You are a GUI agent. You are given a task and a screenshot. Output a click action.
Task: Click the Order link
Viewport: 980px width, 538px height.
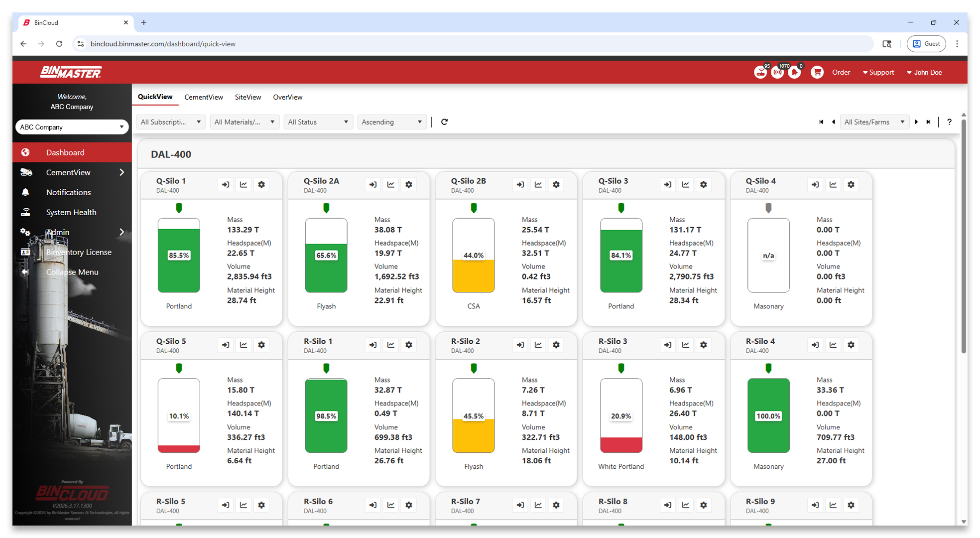[841, 72]
